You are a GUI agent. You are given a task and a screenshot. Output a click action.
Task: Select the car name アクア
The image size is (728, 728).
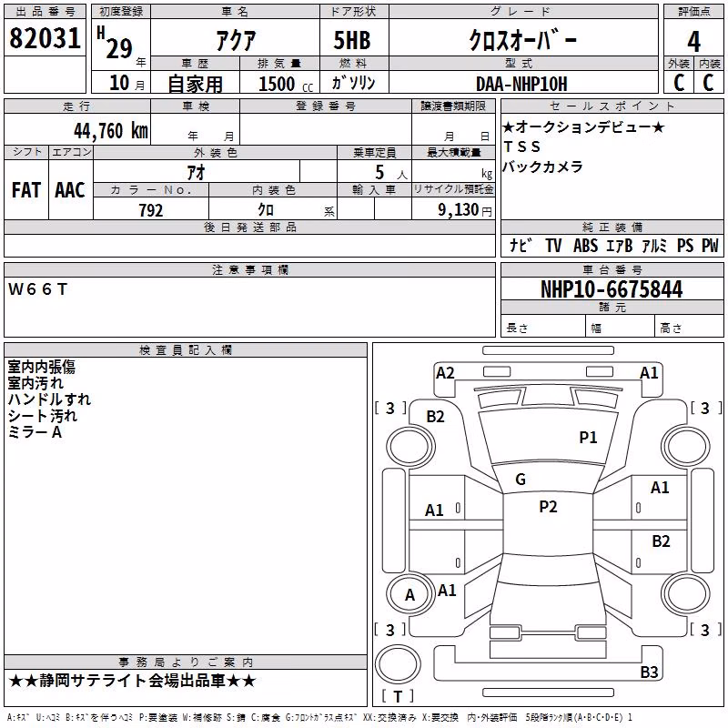(236, 40)
